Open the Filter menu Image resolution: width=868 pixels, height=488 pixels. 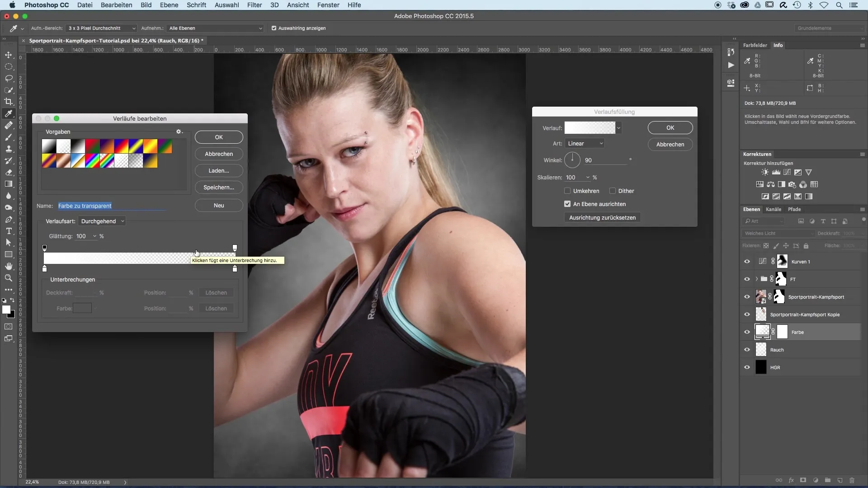click(x=255, y=5)
